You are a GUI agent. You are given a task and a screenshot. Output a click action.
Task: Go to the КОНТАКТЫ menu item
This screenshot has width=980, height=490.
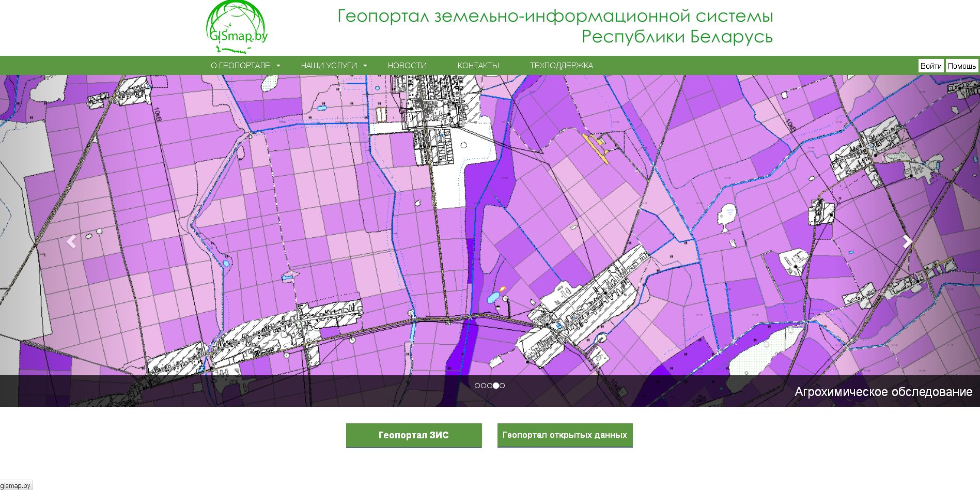click(x=478, y=66)
